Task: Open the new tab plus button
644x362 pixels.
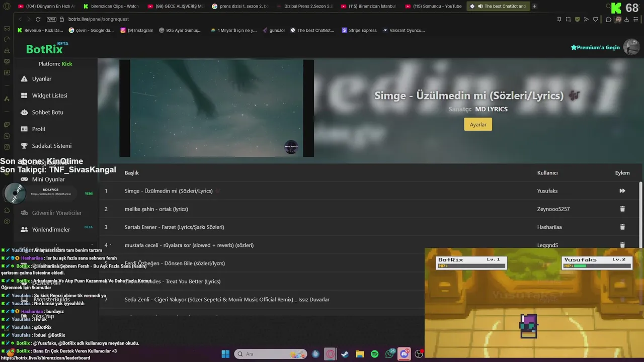Action: pos(534,6)
